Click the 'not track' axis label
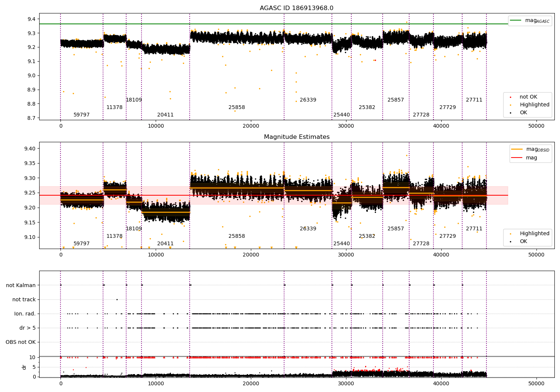The height and width of the screenshot is (392, 560). (24, 299)
